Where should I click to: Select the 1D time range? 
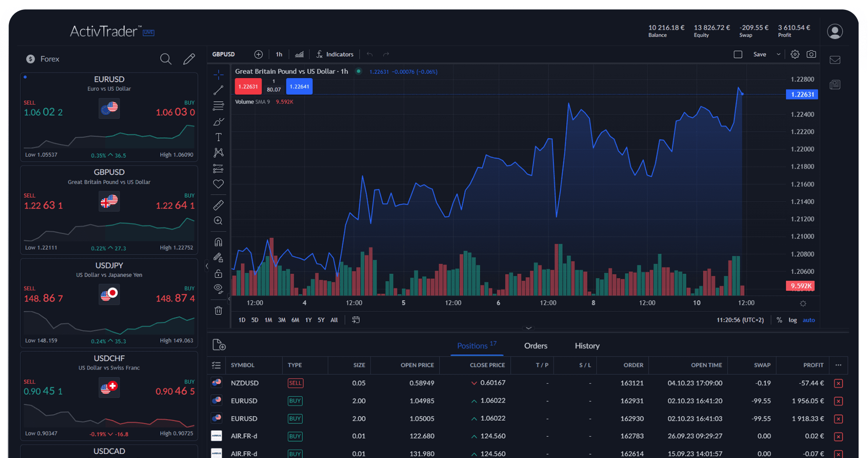242,320
